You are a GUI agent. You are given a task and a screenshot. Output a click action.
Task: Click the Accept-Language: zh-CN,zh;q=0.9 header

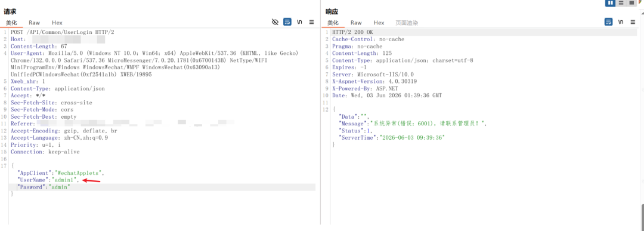(x=59, y=138)
